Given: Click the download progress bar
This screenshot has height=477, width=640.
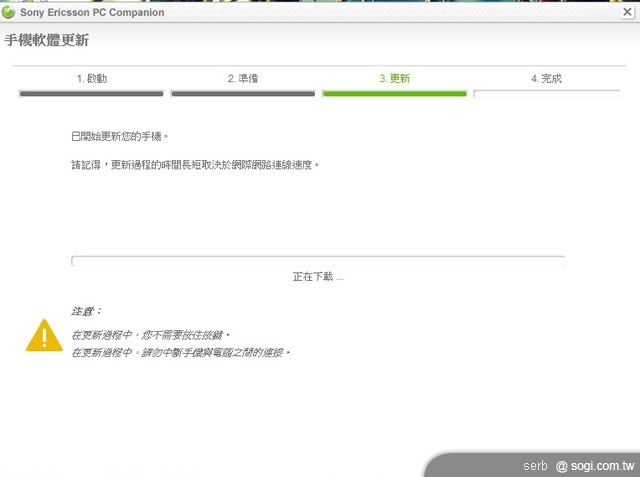Looking at the screenshot, I should (x=318, y=261).
